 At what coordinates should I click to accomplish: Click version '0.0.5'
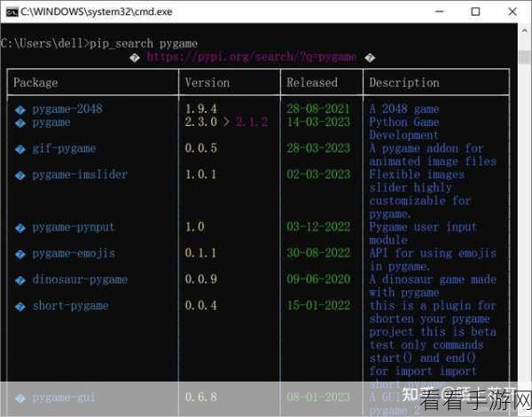[x=201, y=148]
